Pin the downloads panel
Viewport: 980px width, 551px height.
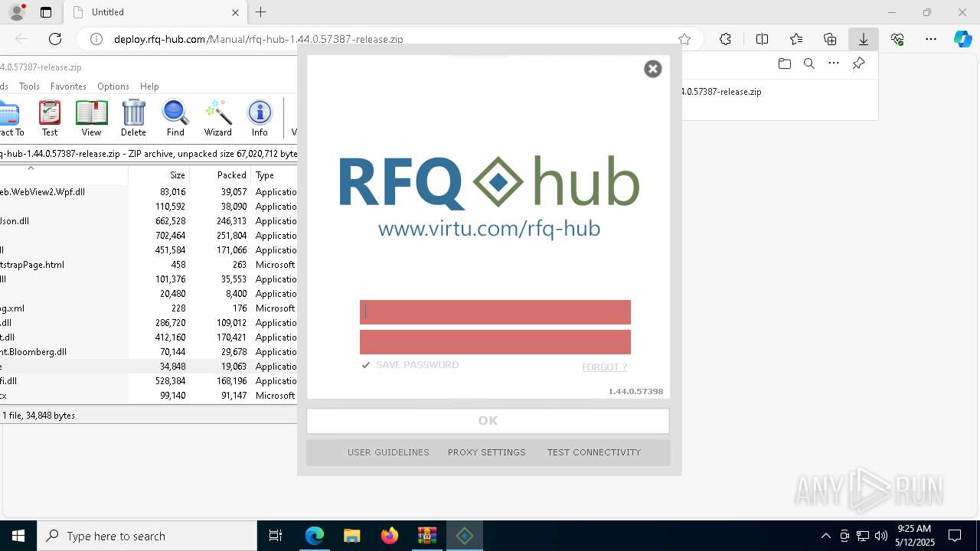pos(858,64)
